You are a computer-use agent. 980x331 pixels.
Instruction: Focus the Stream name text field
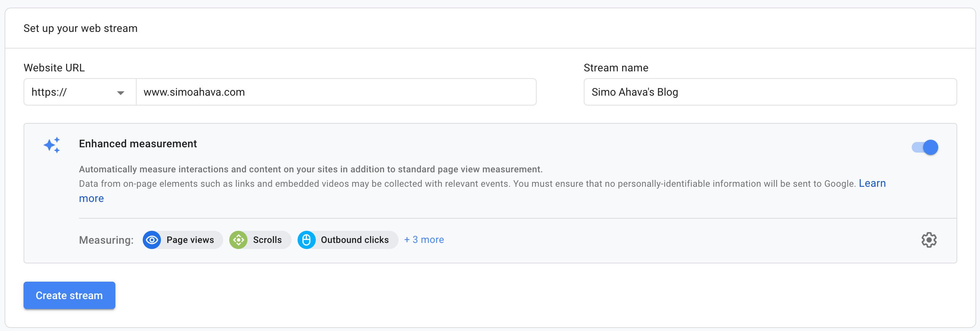[x=770, y=92]
